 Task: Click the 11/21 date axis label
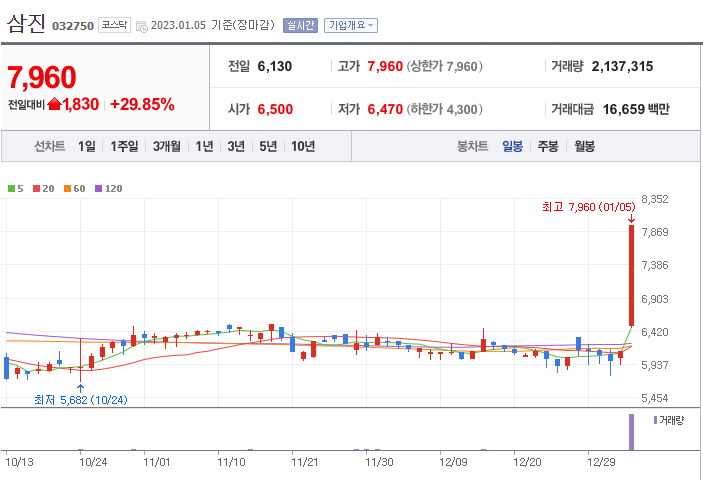(x=304, y=462)
